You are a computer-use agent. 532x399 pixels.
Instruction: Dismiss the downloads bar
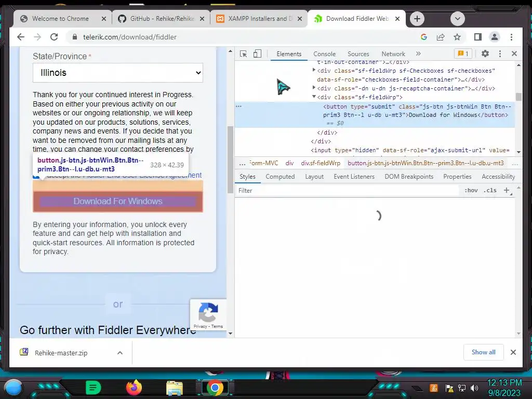point(513,352)
